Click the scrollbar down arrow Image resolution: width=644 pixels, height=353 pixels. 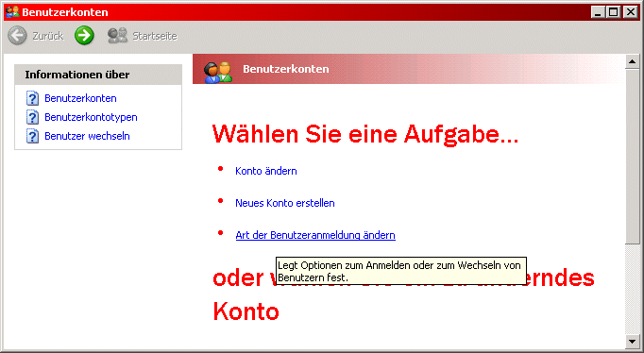tap(632, 342)
